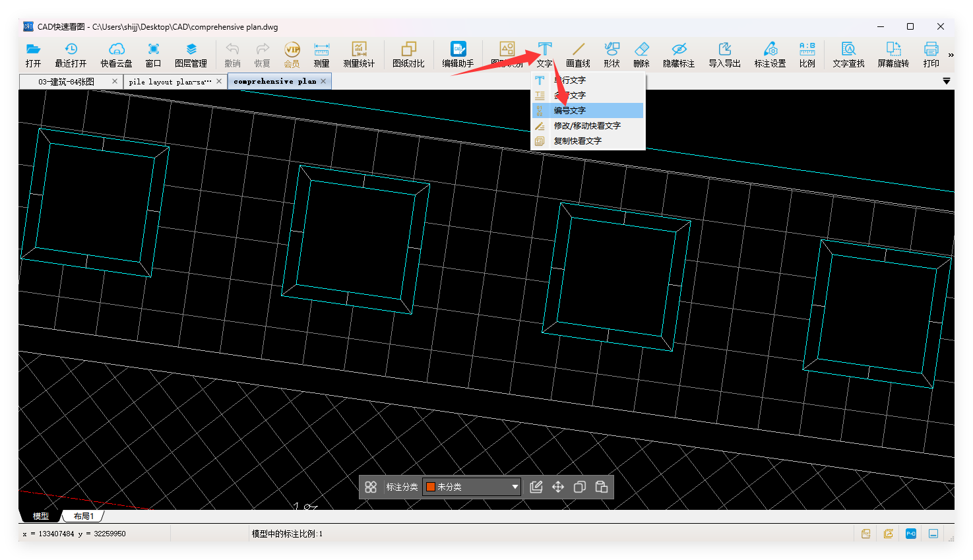This screenshot has width=973, height=560.
Task: Click the 模型中的标注比例:1 status text
Action: [287, 534]
